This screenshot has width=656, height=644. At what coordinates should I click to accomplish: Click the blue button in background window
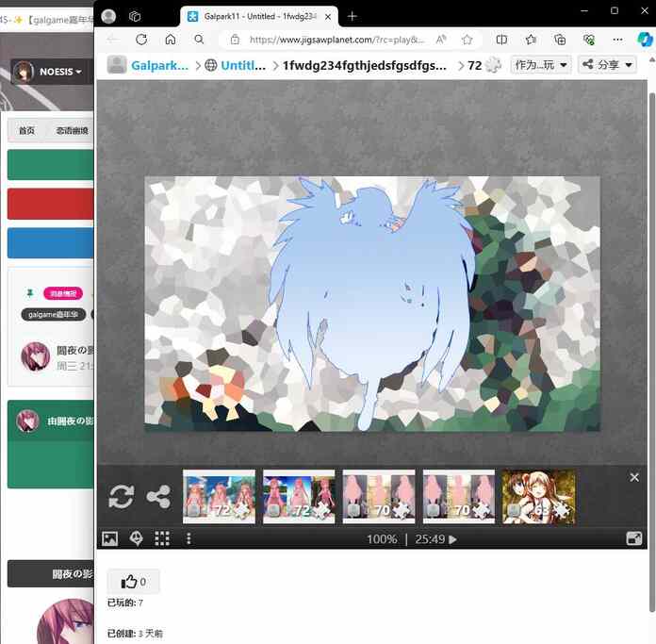(50, 242)
